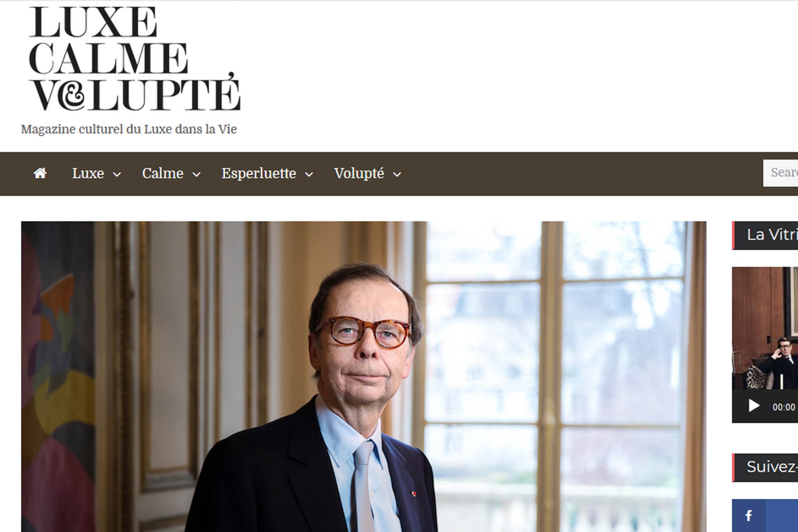This screenshot has width=798, height=532.
Task: Expand the Esperluette menu chevron
Action: coord(309,174)
